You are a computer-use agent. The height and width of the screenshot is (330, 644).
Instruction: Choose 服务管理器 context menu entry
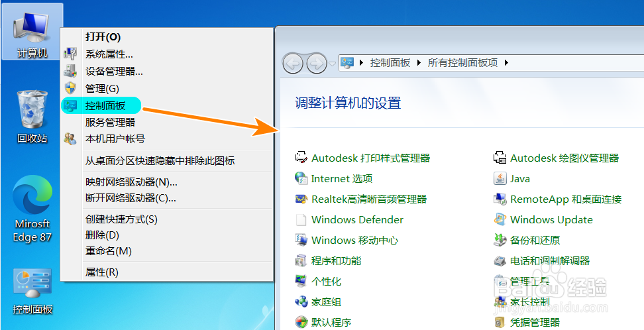110,122
